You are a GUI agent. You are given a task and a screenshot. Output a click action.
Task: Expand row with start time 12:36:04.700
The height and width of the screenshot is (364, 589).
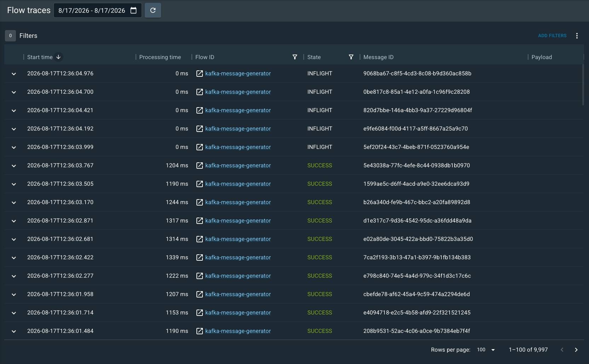14,92
